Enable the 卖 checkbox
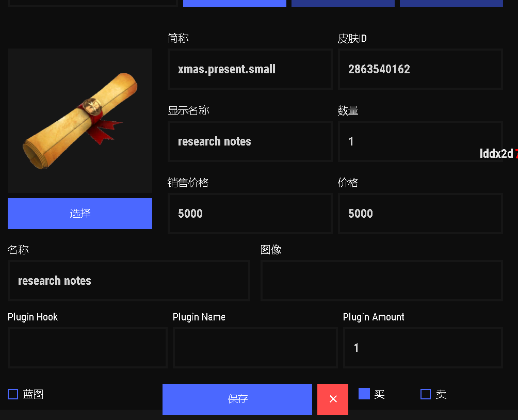The width and height of the screenshot is (518, 420). point(426,394)
